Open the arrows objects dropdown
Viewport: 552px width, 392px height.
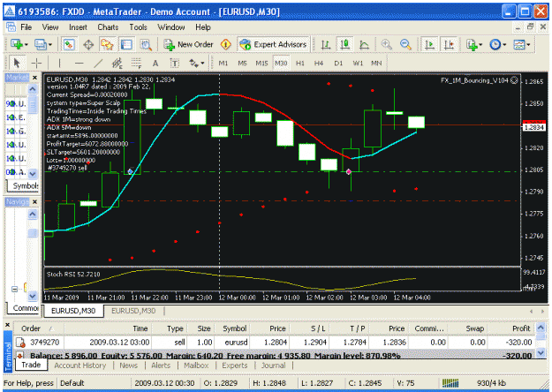click(196, 64)
